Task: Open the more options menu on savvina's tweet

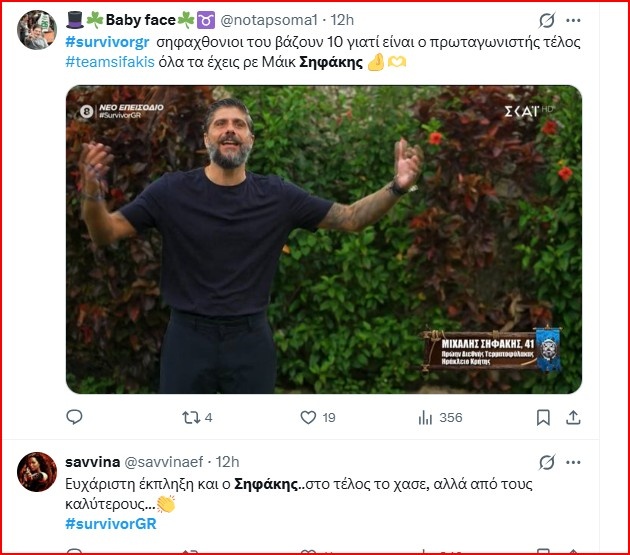Action: pos(573,462)
